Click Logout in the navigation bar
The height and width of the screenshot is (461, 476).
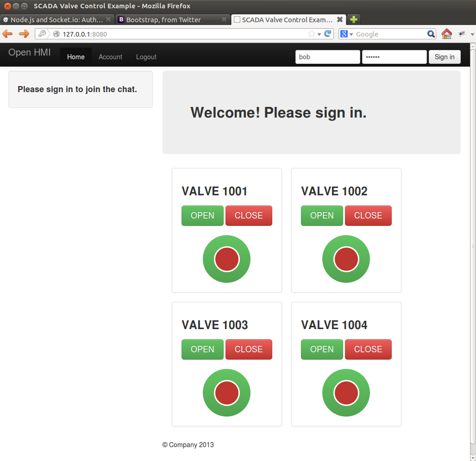click(x=146, y=57)
